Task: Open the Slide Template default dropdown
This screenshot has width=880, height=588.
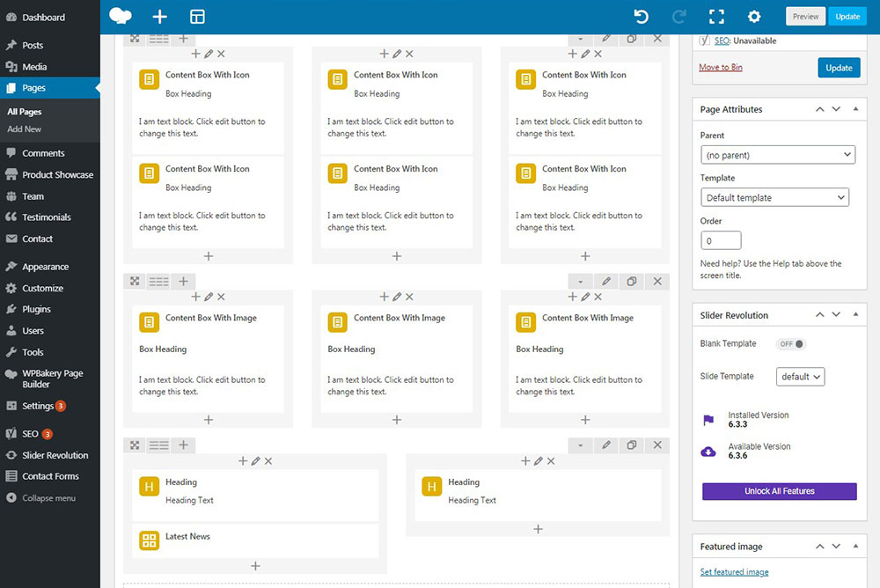Action: pyautogui.click(x=800, y=376)
